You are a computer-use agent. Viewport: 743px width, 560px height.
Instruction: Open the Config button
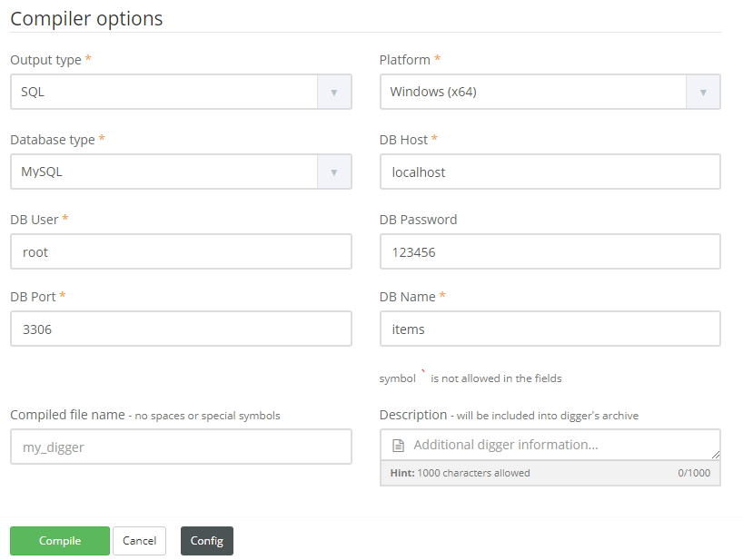click(x=206, y=541)
